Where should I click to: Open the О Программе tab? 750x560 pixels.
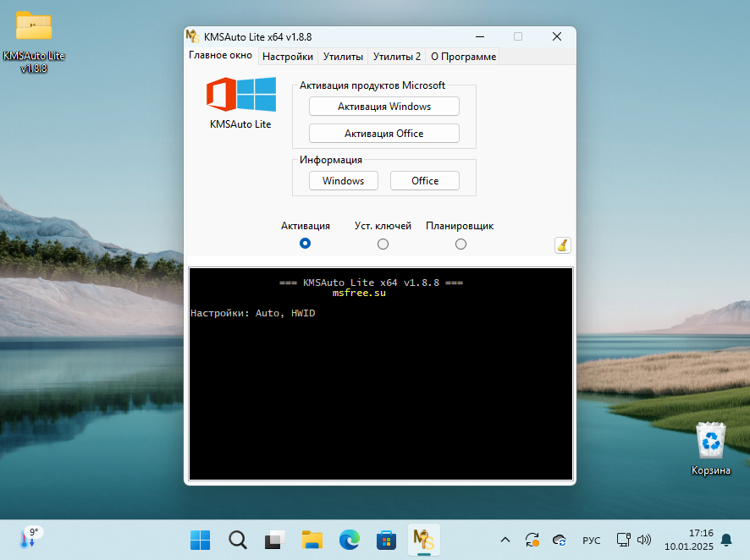[464, 56]
